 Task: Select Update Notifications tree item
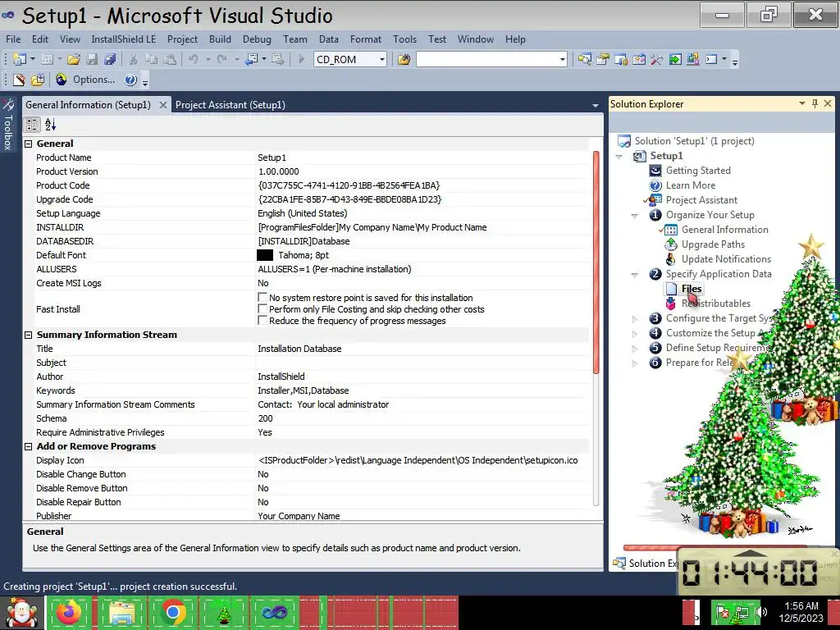pyautogui.click(x=726, y=259)
